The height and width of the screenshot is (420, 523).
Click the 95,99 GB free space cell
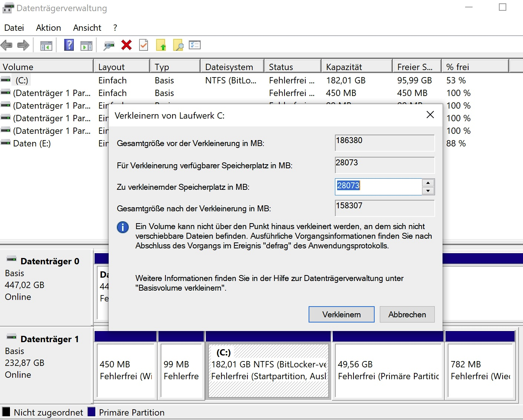tap(415, 80)
